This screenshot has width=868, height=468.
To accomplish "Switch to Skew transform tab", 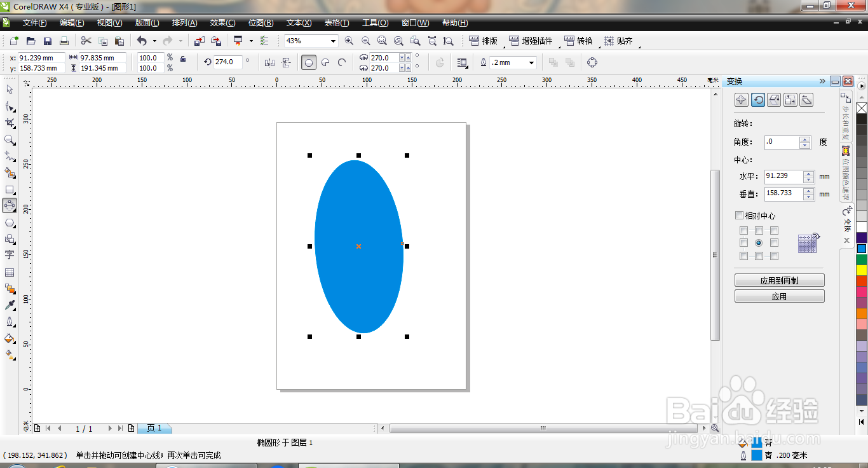I will (807, 100).
